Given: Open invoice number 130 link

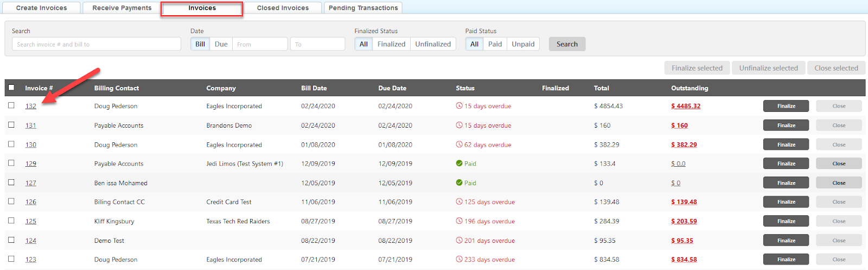Looking at the screenshot, I should click(31, 145).
